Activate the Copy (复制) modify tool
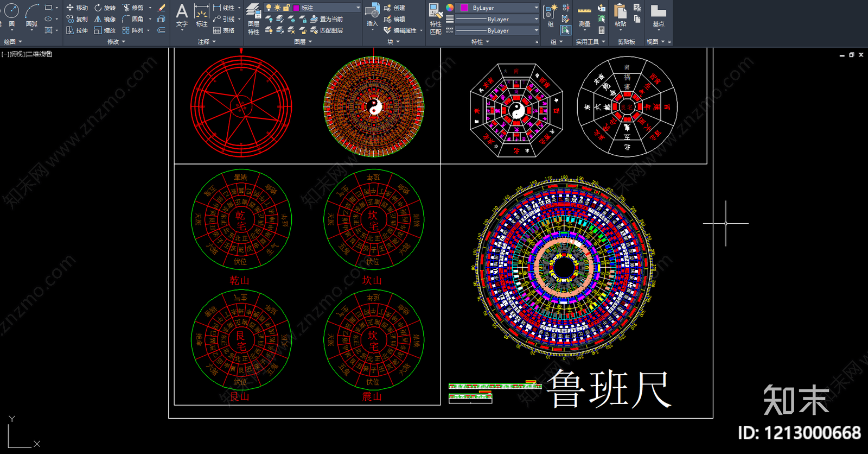 pyautogui.click(x=76, y=19)
